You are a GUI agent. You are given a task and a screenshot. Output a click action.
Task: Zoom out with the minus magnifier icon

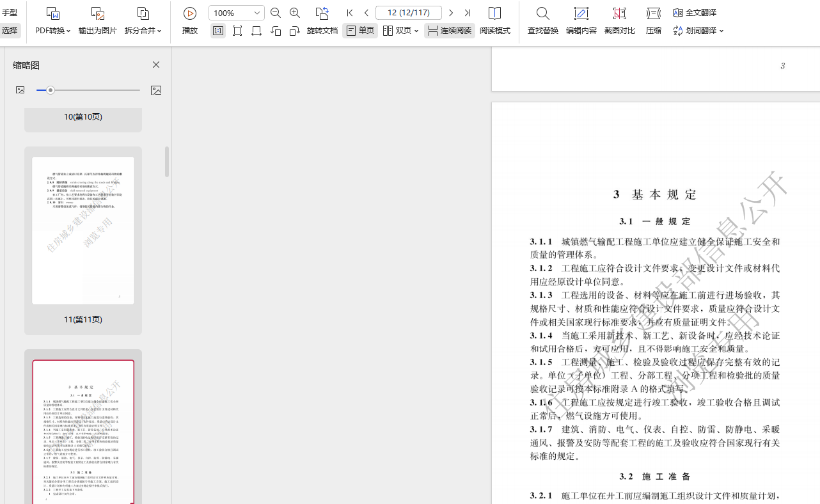[x=276, y=13]
